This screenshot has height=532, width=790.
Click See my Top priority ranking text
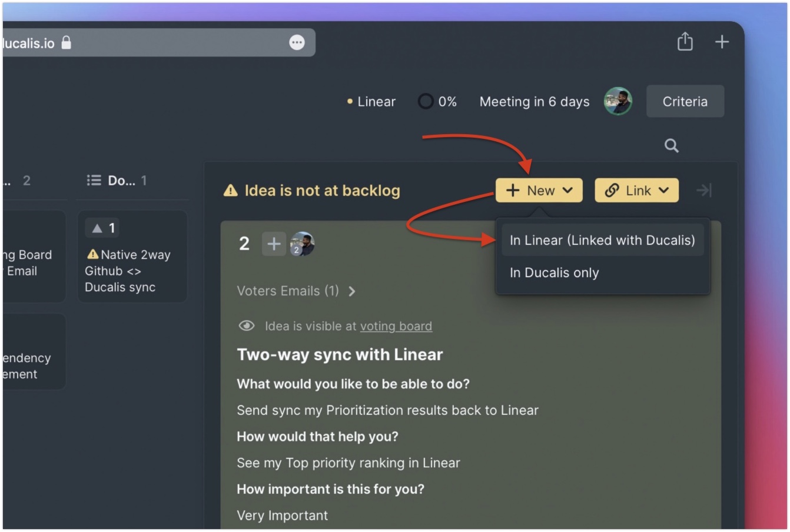click(348, 463)
